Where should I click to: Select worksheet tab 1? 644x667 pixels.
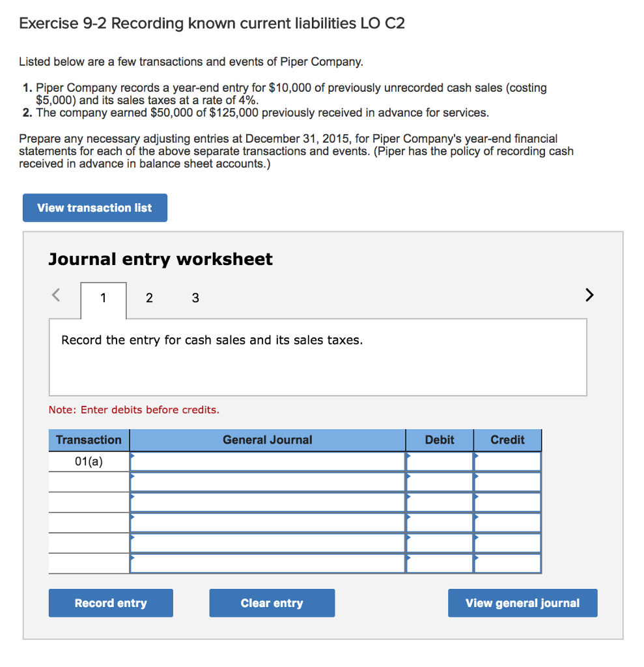coord(103,298)
